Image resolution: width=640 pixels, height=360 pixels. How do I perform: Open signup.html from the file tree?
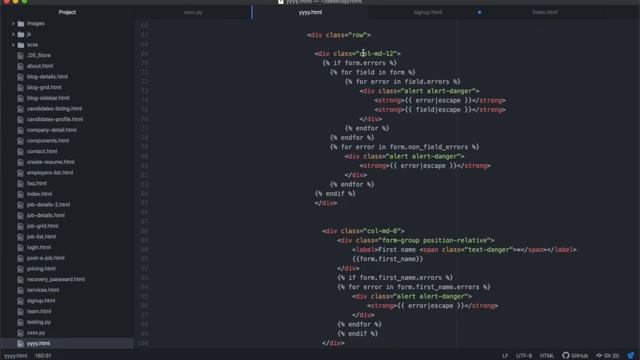pos(41,301)
